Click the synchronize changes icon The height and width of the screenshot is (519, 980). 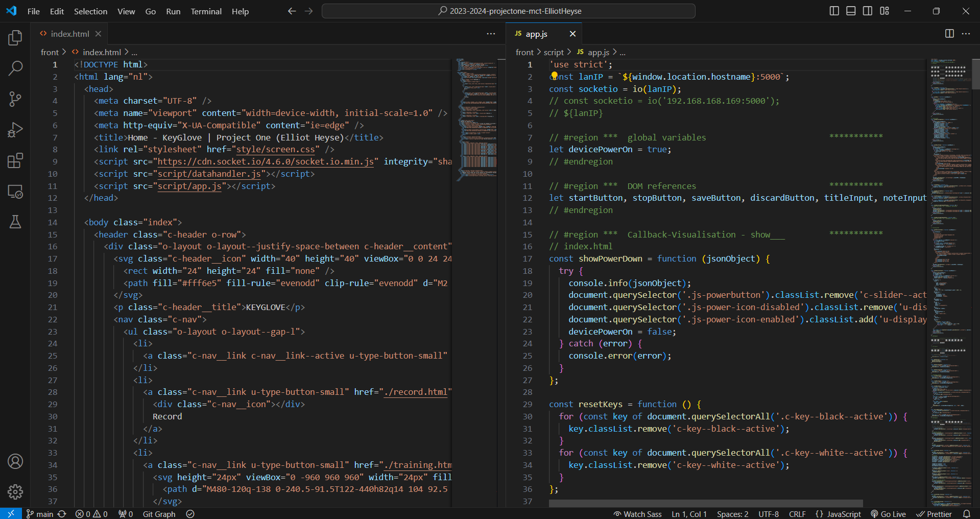point(62,513)
